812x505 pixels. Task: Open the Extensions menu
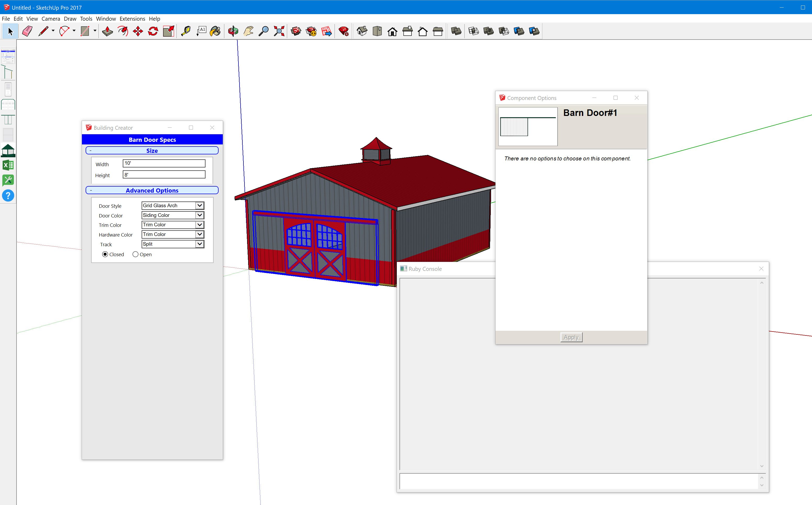[x=132, y=19]
